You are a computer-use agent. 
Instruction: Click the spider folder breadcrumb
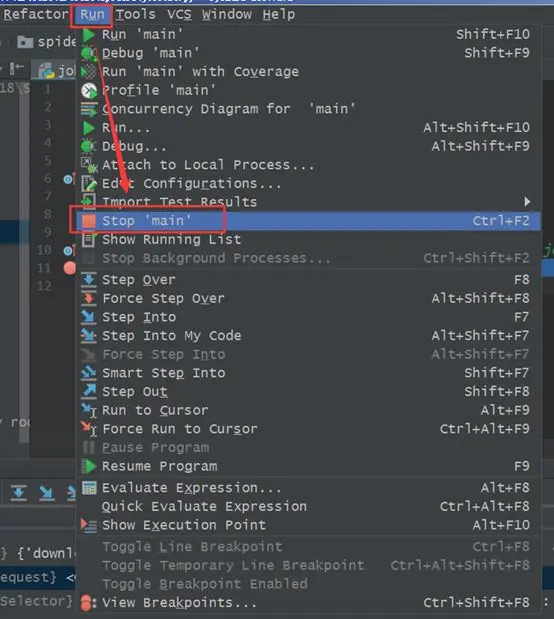coord(47,41)
